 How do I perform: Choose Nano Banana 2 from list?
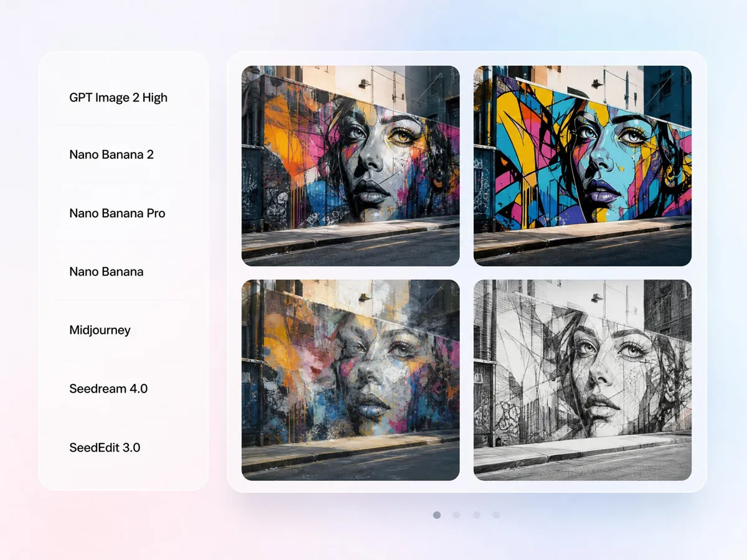pyautogui.click(x=111, y=154)
